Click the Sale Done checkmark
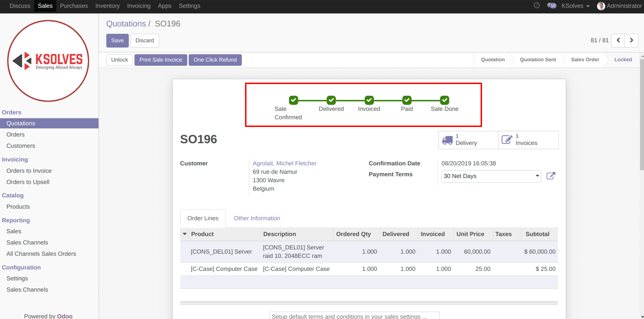The width and height of the screenshot is (644, 319). tap(444, 100)
